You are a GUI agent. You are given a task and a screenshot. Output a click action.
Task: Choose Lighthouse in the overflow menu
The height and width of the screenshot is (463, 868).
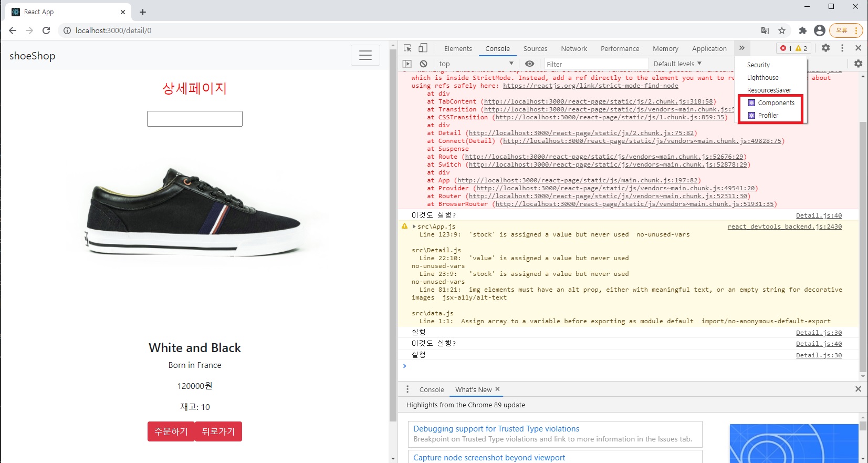(771, 78)
